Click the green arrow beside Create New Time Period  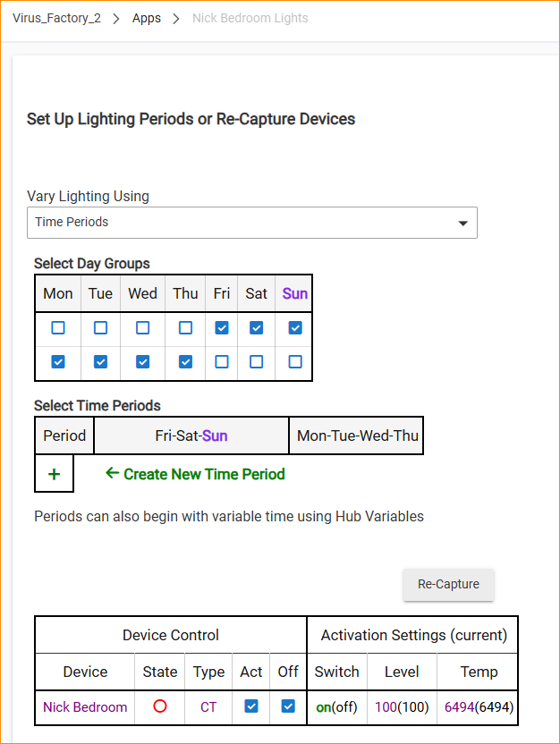(112, 473)
